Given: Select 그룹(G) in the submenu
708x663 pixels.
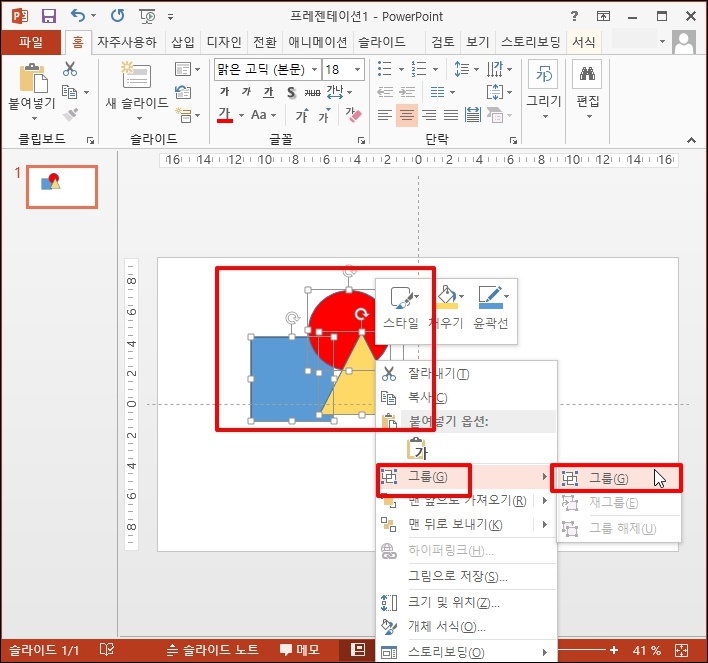Looking at the screenshot, I should click(616, 478).
